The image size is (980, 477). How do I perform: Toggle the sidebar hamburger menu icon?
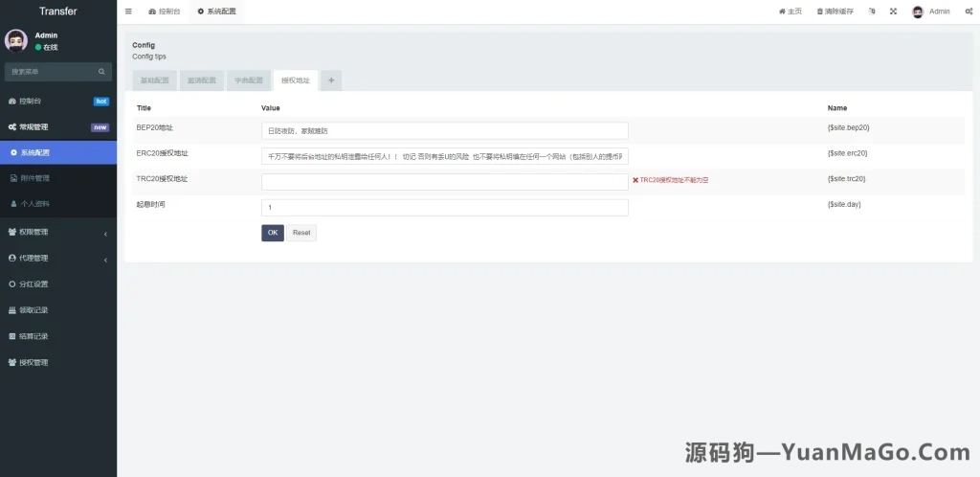[x=128, y=11]
